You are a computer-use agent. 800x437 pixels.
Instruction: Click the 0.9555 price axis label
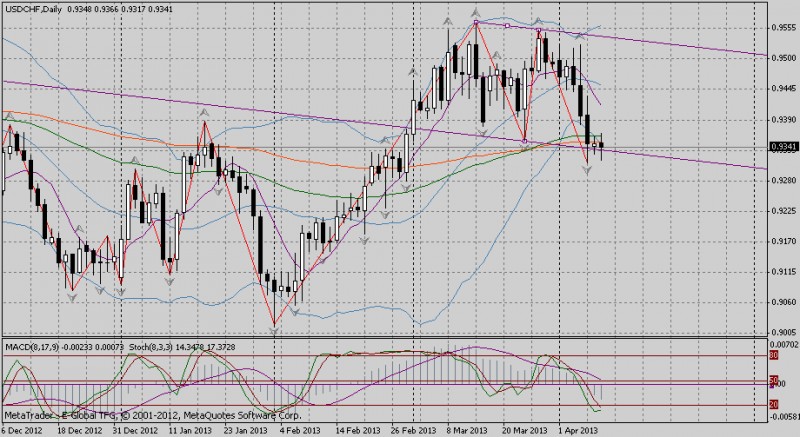[x=783, y=29]
